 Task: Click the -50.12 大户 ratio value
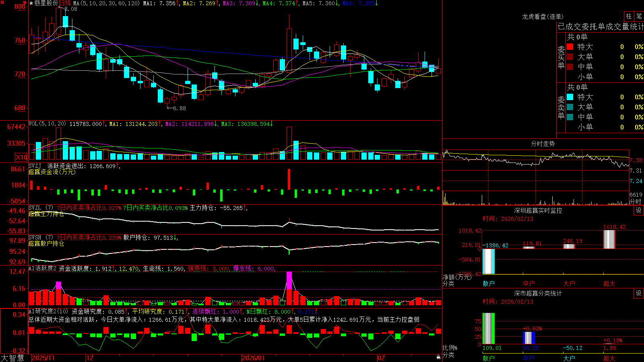(572, 348)
